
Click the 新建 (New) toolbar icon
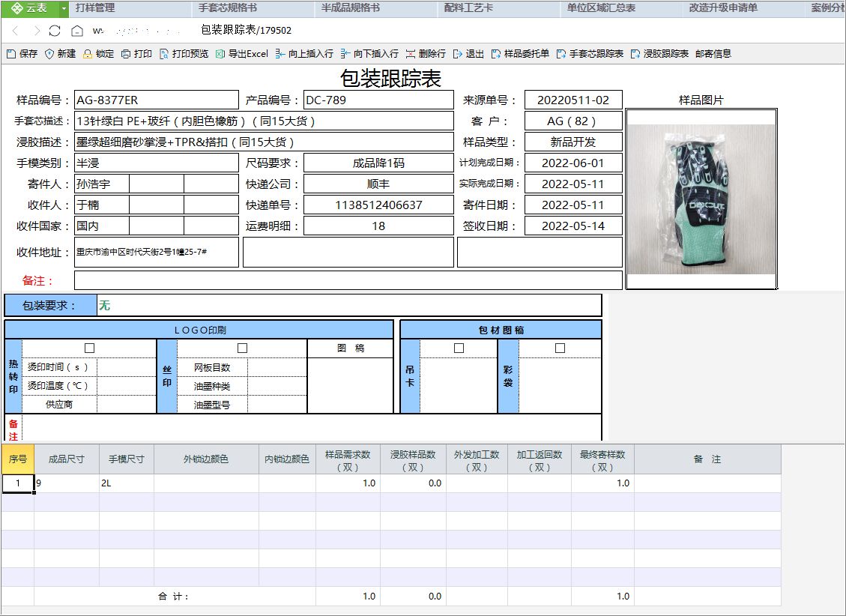pyautogui.click(x=50, y=54)
